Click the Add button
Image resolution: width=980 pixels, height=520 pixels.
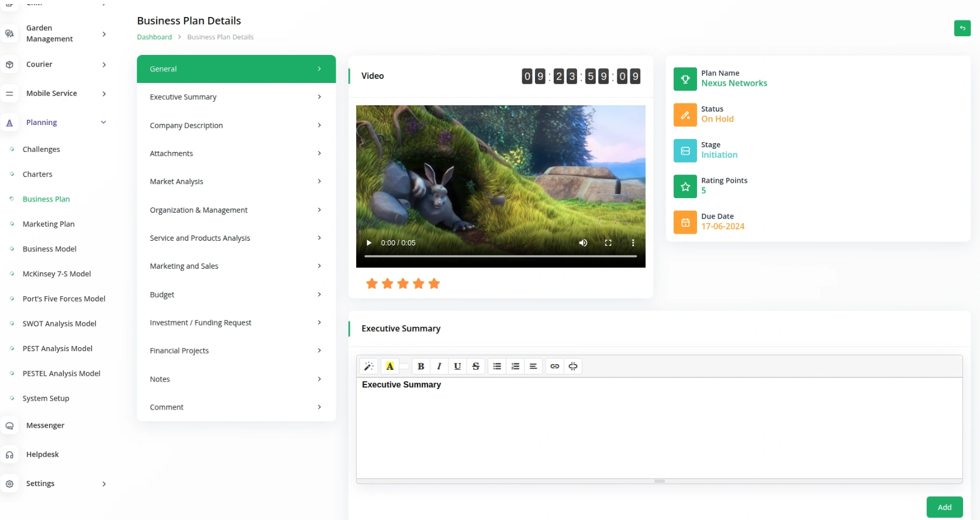pyautogui.click(x=944, y=507)
